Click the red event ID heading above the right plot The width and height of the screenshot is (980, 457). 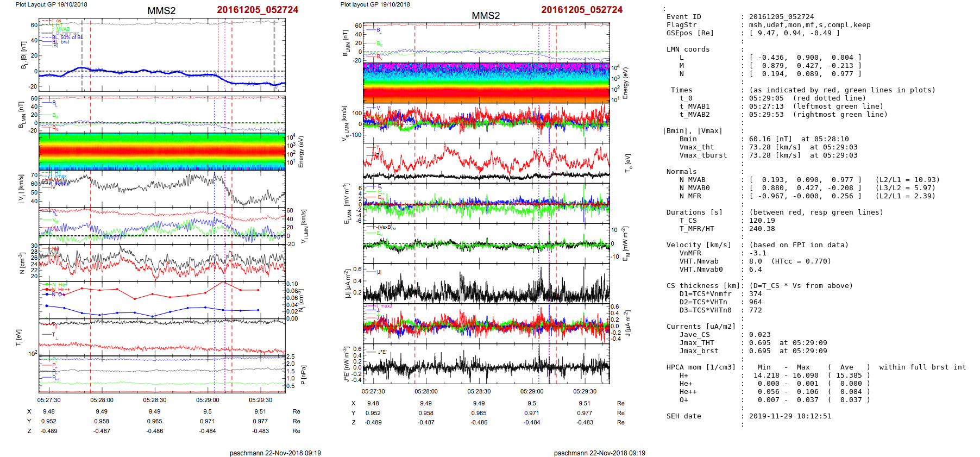tap(582, 10)
